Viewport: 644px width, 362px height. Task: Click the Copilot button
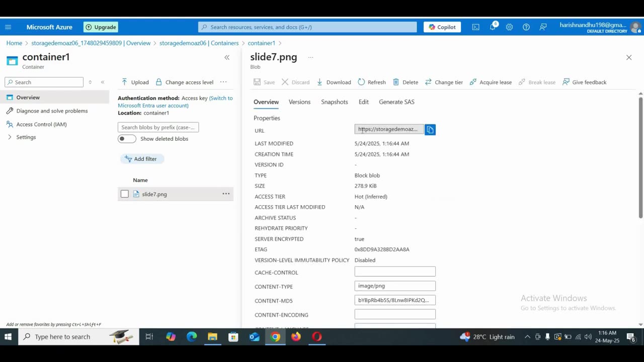pos(442,27)
